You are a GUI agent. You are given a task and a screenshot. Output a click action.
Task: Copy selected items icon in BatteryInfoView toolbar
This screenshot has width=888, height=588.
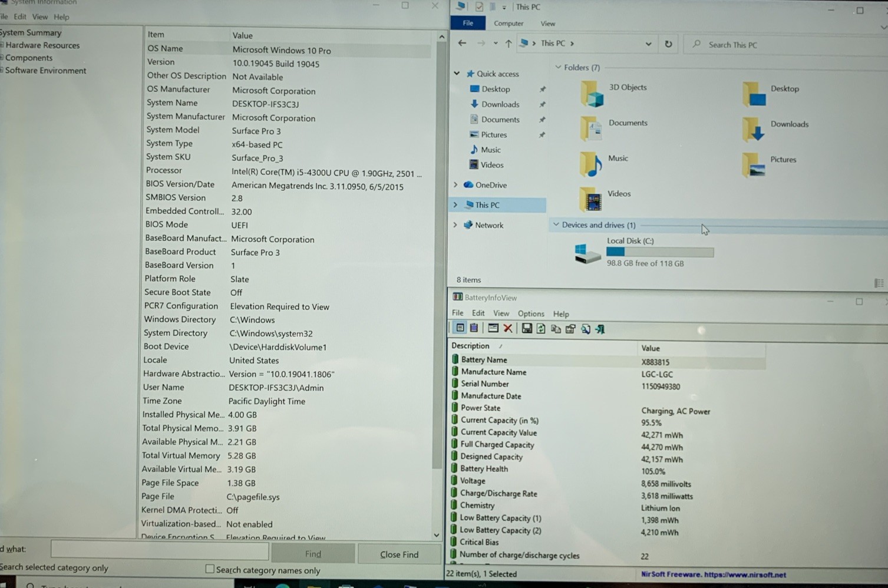pos(556,329)
